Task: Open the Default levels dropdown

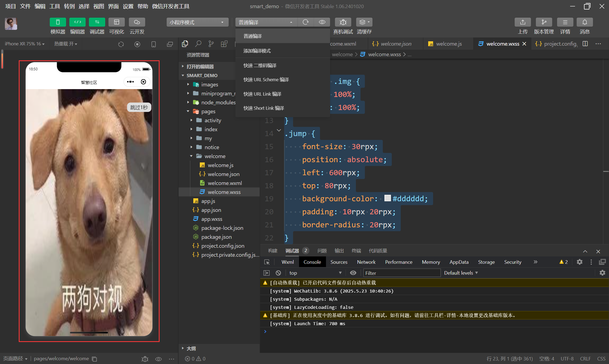Action: (x=461, y=273)
